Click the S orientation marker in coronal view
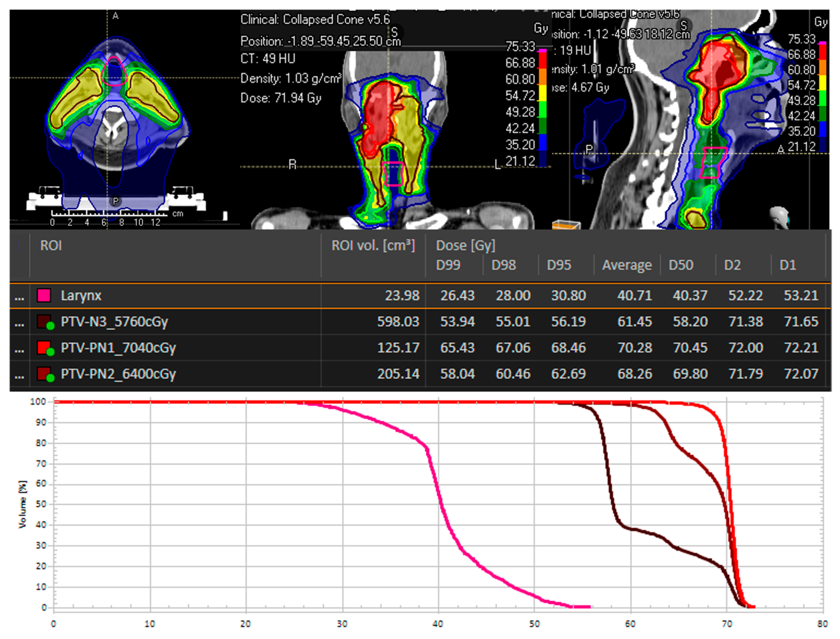 (395, 32)
